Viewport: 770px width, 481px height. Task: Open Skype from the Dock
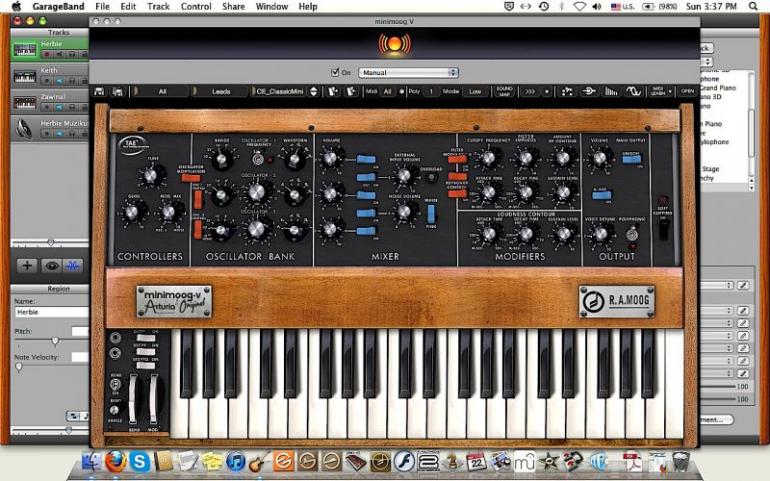coord(139,462)
